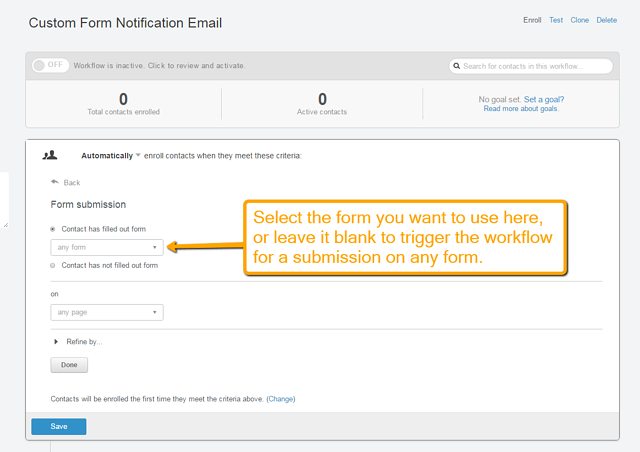Click the blue Save button

59,426
